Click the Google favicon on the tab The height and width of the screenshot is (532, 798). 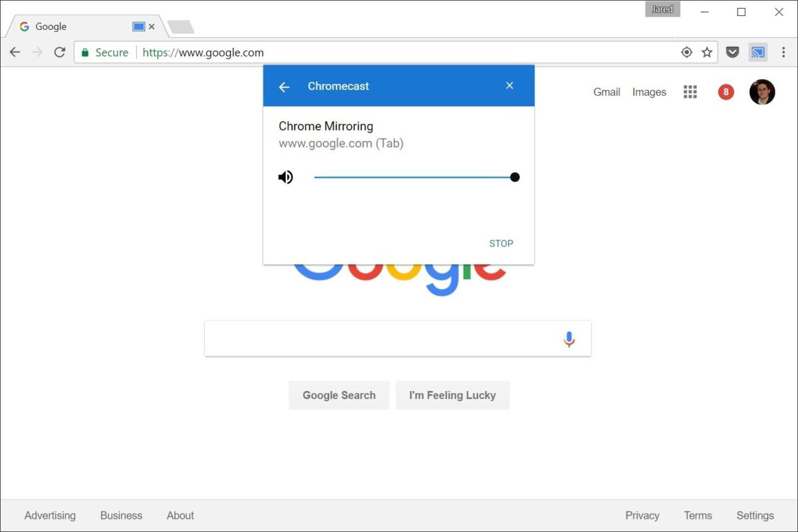coord(25,27)
